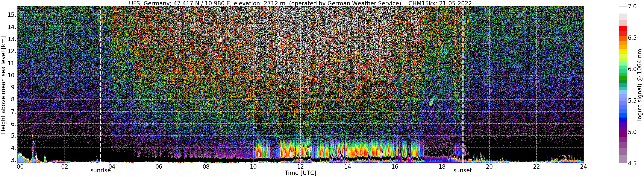Click the height axis tick label 7.

pyautogui.click(x=14, y=112)
